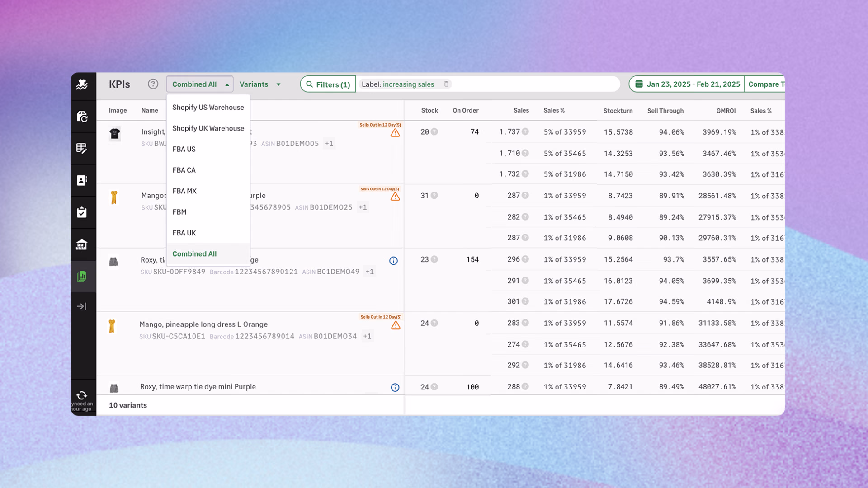Image resolution: width=868 pixels, height=488 pixels.
Task: Sort by Stockturn column header
Action: click(x=618, y=111)
